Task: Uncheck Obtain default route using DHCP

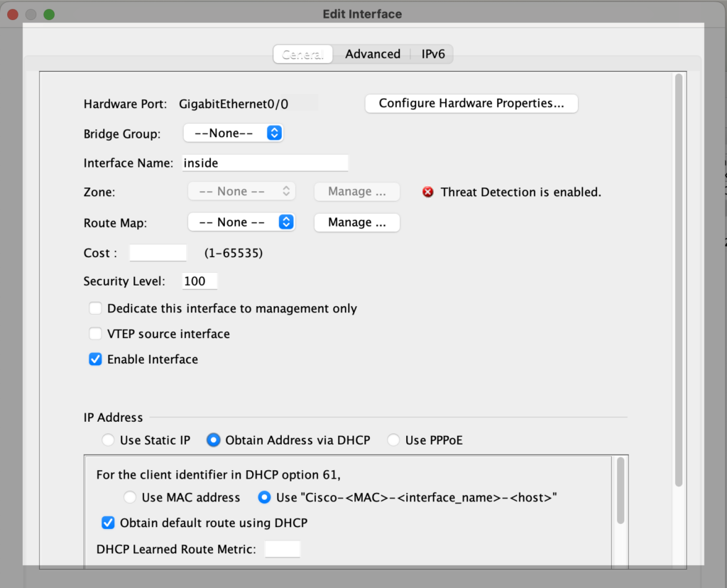Action: pyautogui.click(x=108, y=523)
